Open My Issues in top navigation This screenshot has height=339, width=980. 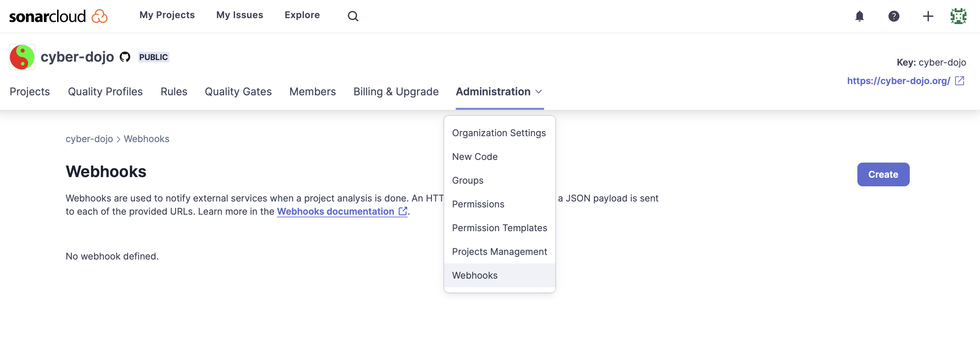(x=240, y=15)
